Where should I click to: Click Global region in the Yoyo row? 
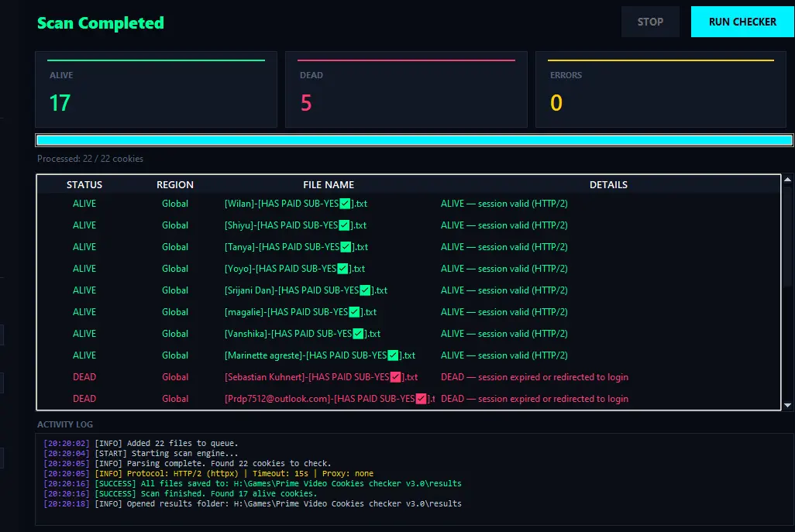175,269
